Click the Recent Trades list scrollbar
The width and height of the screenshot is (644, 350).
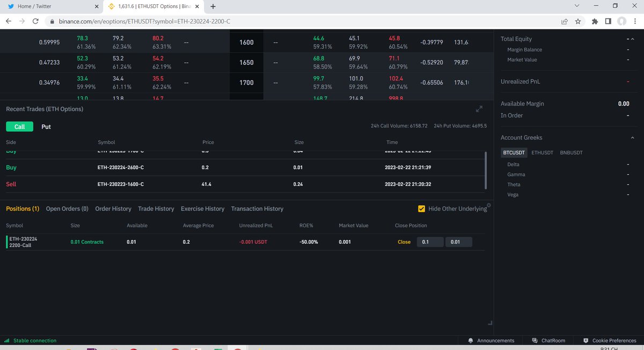486,170
